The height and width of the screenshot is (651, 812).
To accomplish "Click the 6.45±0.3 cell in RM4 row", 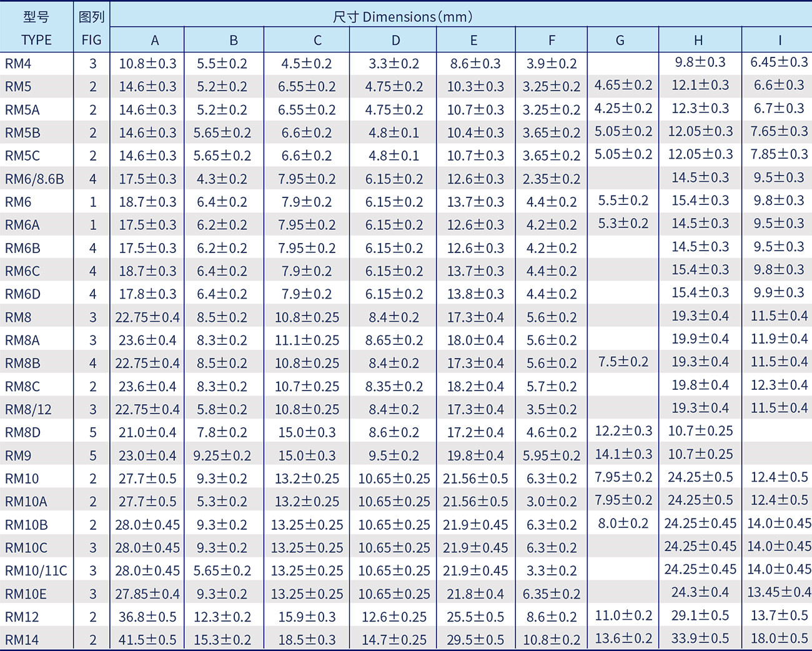I will point(779,62).
